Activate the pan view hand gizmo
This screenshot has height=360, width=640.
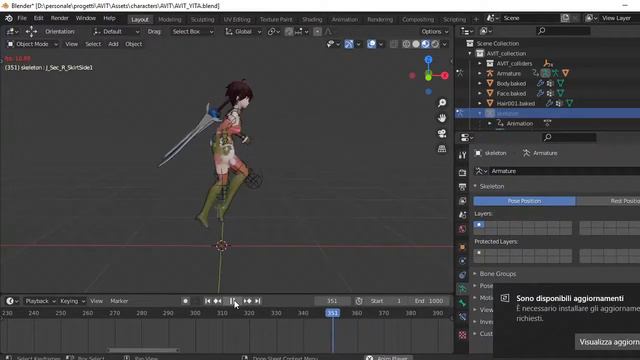pyautogui.click(x=442, y=118)
